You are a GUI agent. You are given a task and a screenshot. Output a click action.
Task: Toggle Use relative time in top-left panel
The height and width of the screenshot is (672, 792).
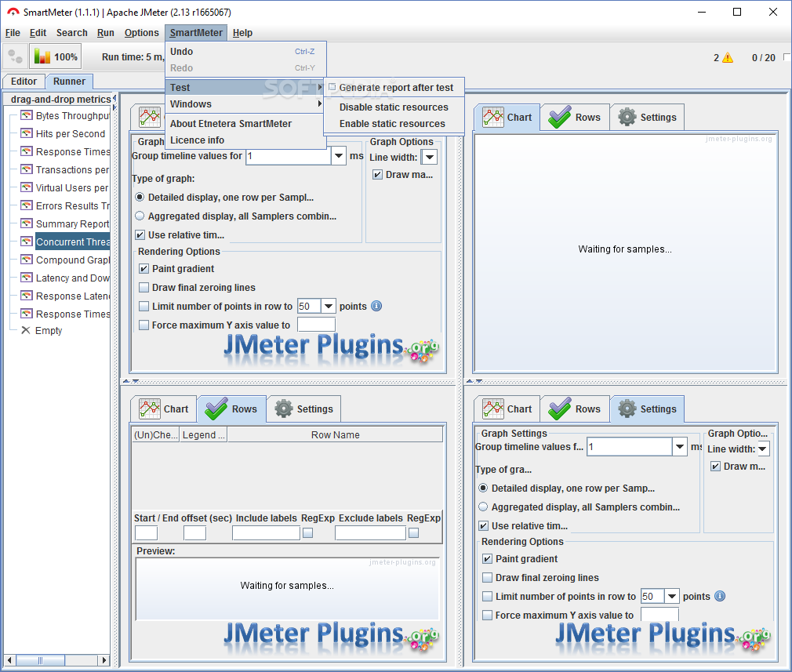click(140, 235)
